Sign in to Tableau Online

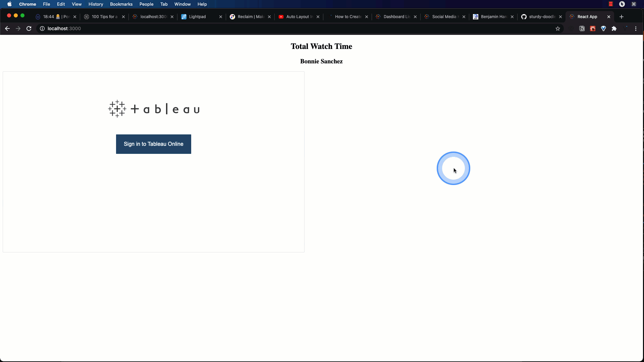point(154,144)
